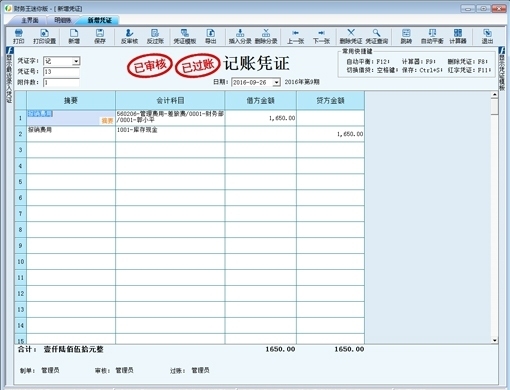Save the voucher with 保存
The width and height of the screenshot is (510, 390).
point(100,36)
